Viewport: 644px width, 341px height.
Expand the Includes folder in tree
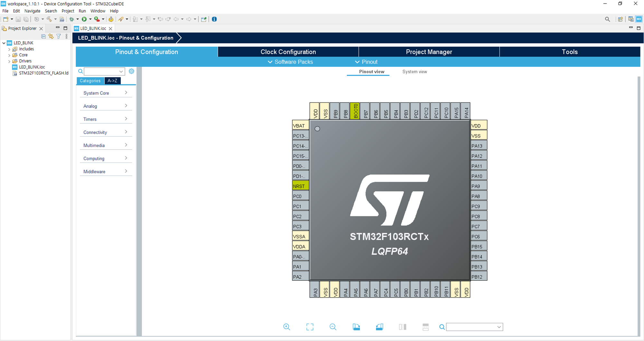pyautogui.click(x=9, y=49)
